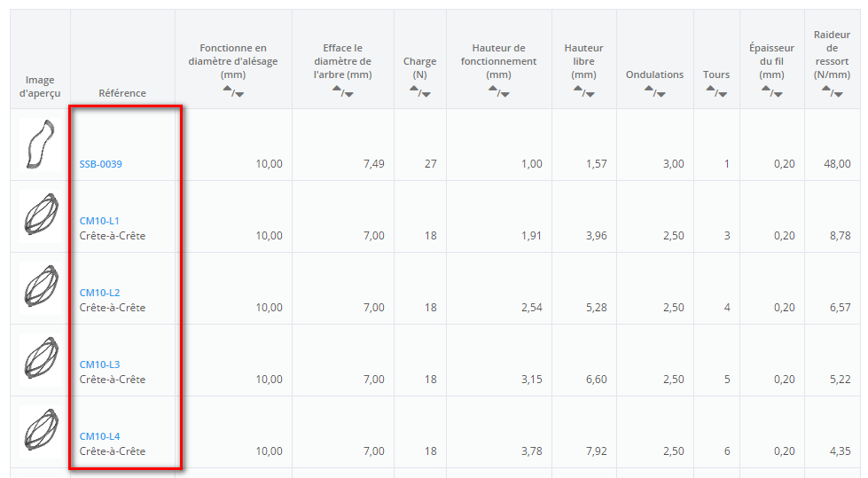This screenshot has width=868, height=478.
Task: Open the CM10-L2 reference link
Action: point(99,293)
